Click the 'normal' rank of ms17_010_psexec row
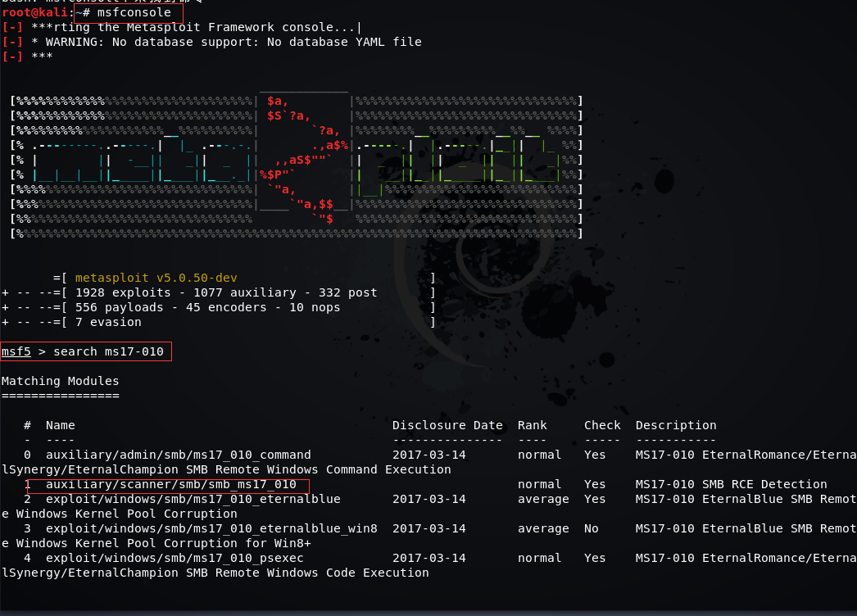The width and height of the screenshot is (857, 616). [x=539, y=558]
